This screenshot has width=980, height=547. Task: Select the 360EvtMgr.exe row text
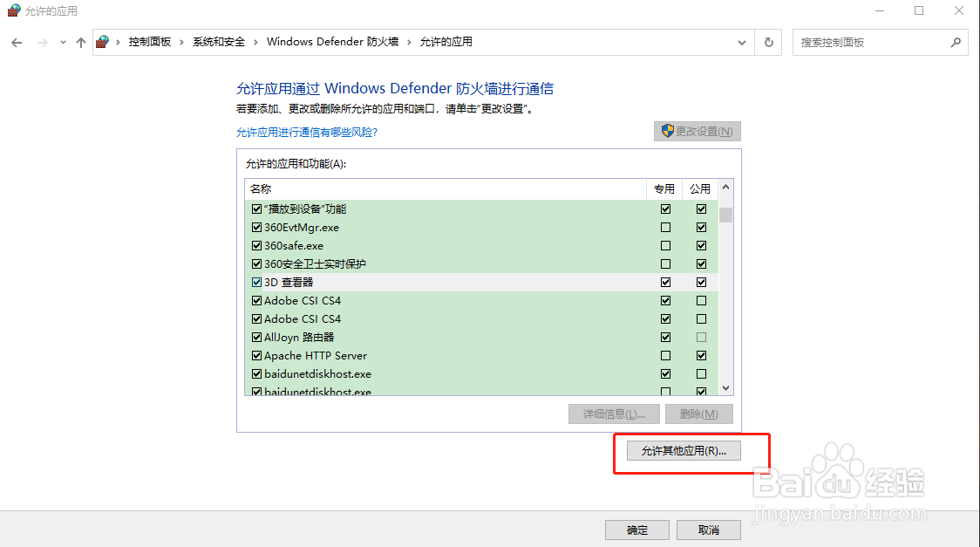coord(302,228)
